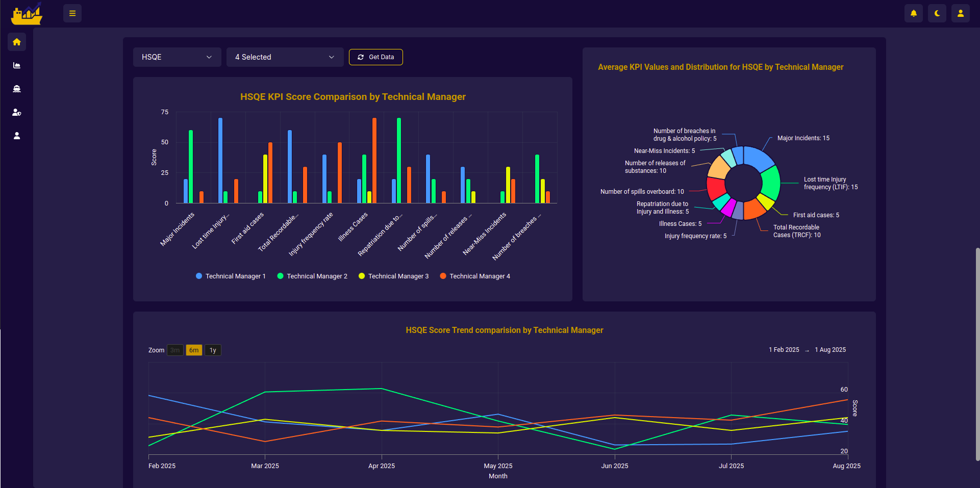Open the notifications bell
The width and height of the screenshot is (980, 488).
pos(913,13)
